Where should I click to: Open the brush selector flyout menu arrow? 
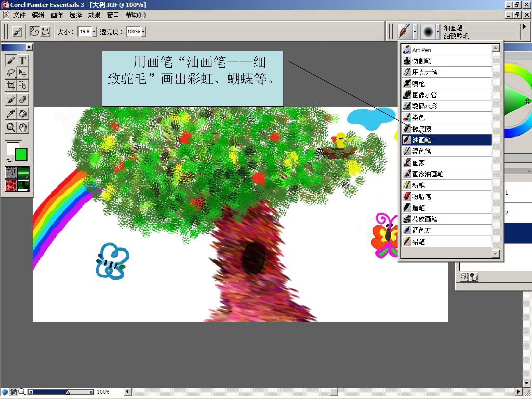pos(524,27)
